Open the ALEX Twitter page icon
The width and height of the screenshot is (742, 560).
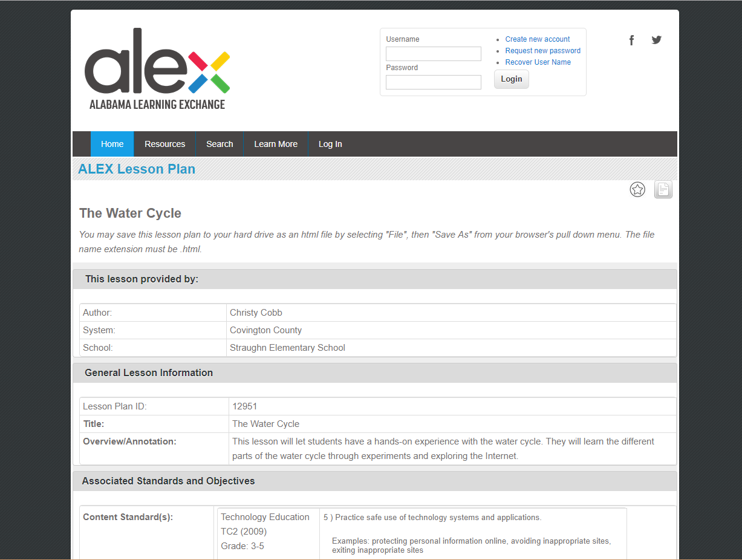point(656,41)
